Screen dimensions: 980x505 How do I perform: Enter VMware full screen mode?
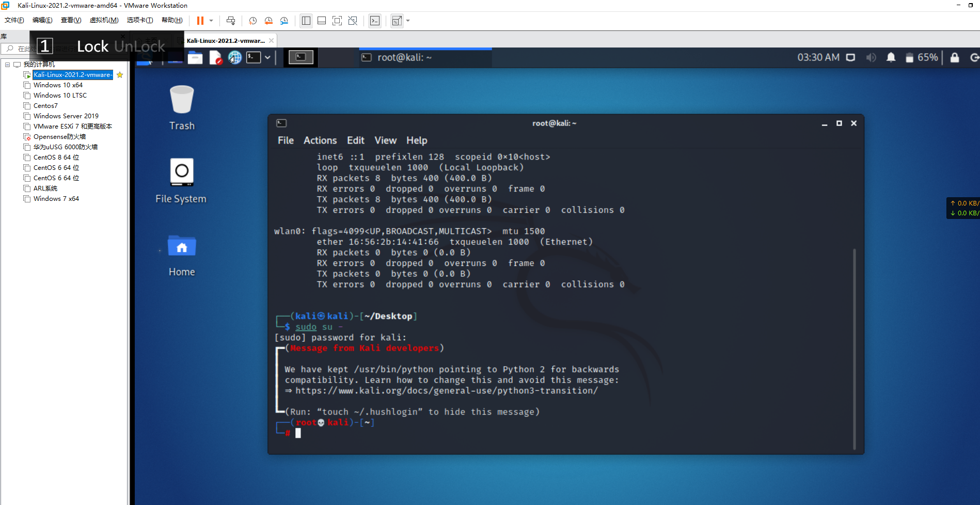pos(337,21)
